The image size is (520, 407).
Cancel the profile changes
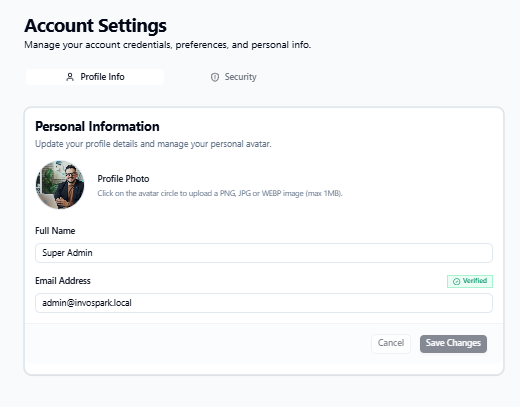click(391, 344)
